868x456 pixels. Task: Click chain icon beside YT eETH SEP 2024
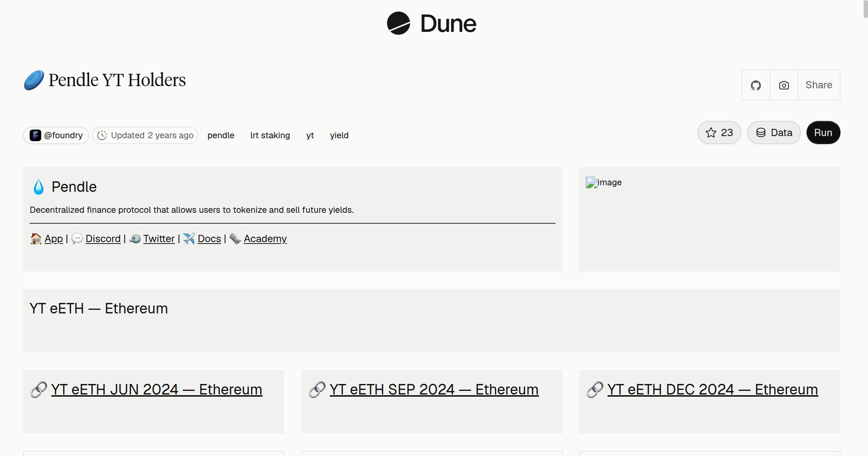(317, 390)
